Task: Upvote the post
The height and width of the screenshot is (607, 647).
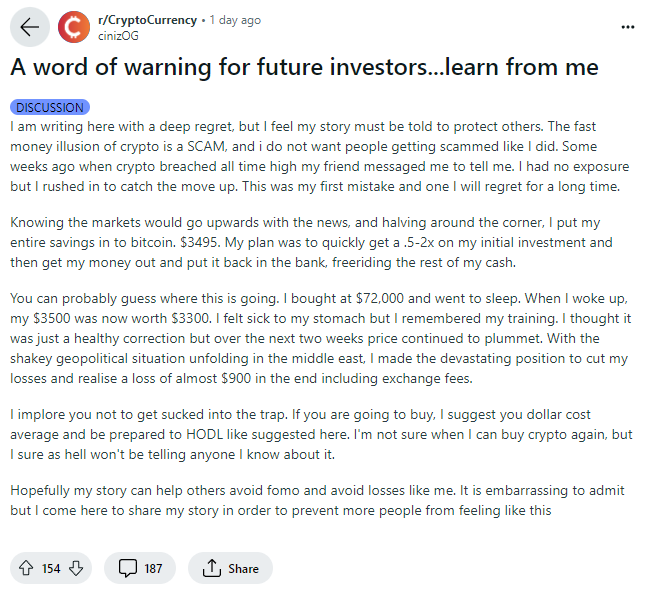Action: pos(26,568)
